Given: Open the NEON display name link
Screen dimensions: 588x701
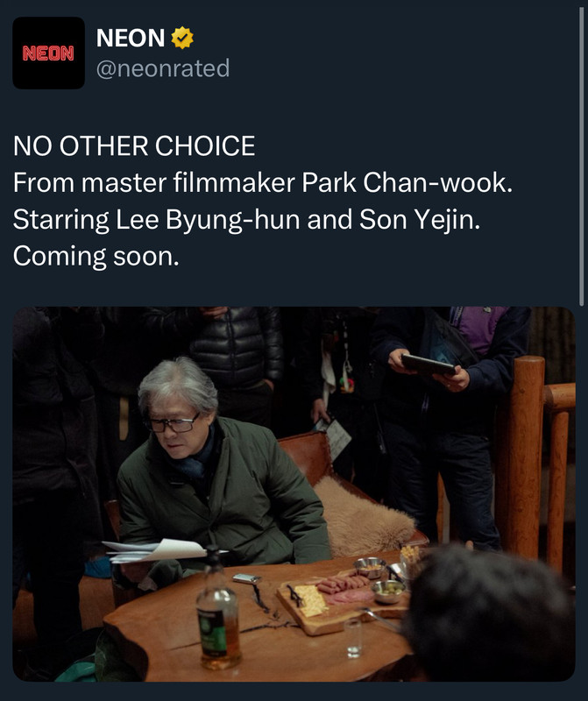Looking at the screenshot, I should pos(131,38).
